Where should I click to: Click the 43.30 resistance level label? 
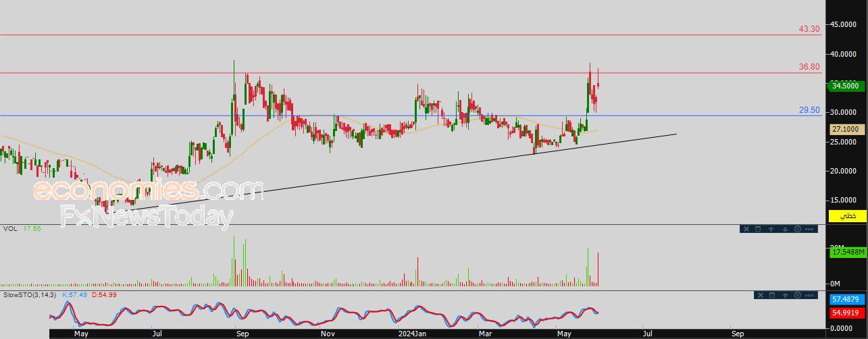click(809, 29)
